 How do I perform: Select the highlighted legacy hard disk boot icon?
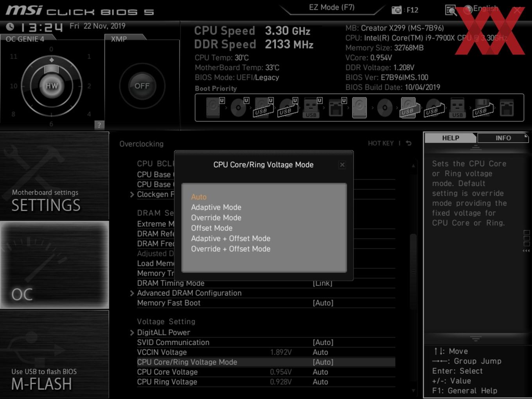coord(359,108)
